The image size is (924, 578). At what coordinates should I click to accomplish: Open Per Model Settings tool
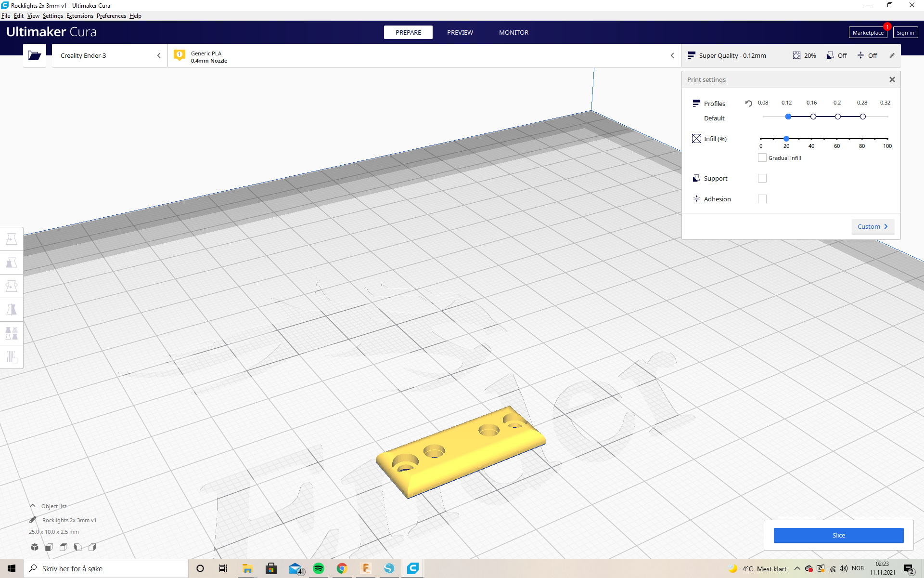point(12,333)
